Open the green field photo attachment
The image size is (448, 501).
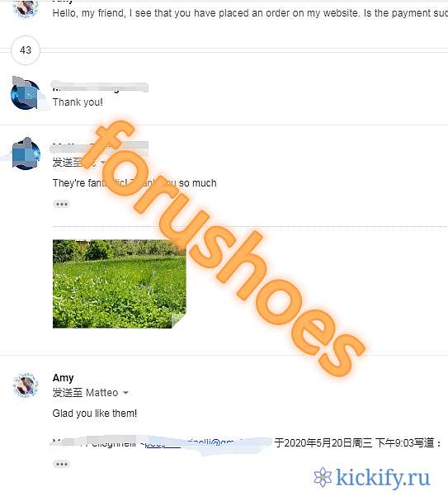[x=119, y=284]
